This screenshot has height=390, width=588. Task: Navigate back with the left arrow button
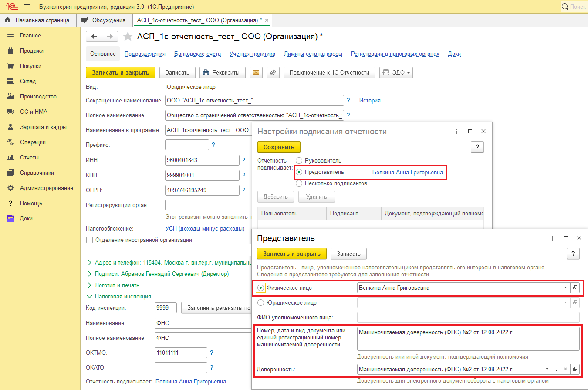(94, 37)
